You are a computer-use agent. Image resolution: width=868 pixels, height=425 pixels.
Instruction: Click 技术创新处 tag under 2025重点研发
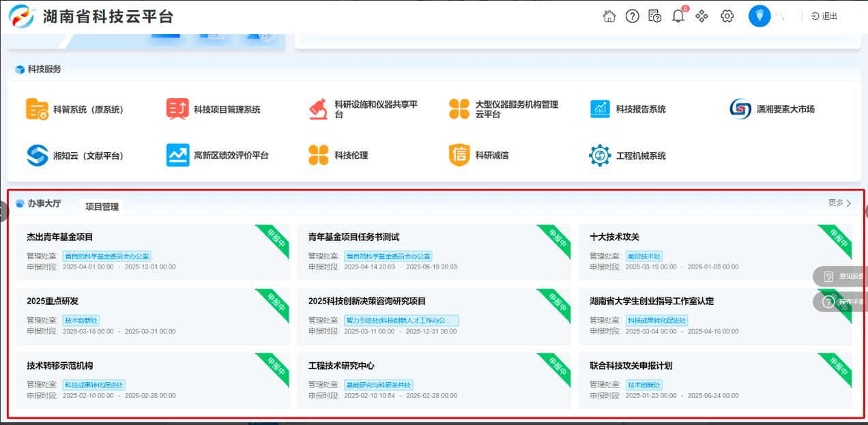tap(81, 321)
